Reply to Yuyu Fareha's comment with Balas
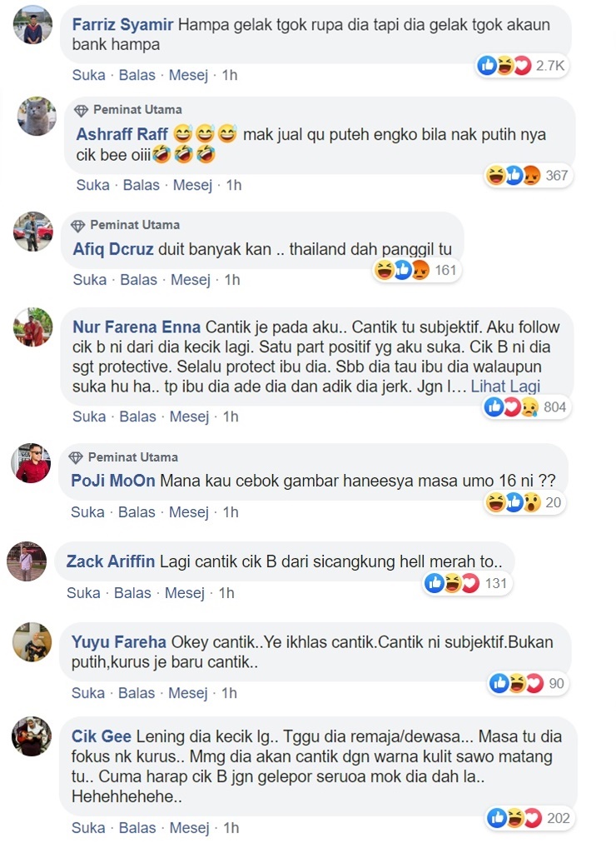The height and width of the screenshot is (843, 616). pos(137,693)
